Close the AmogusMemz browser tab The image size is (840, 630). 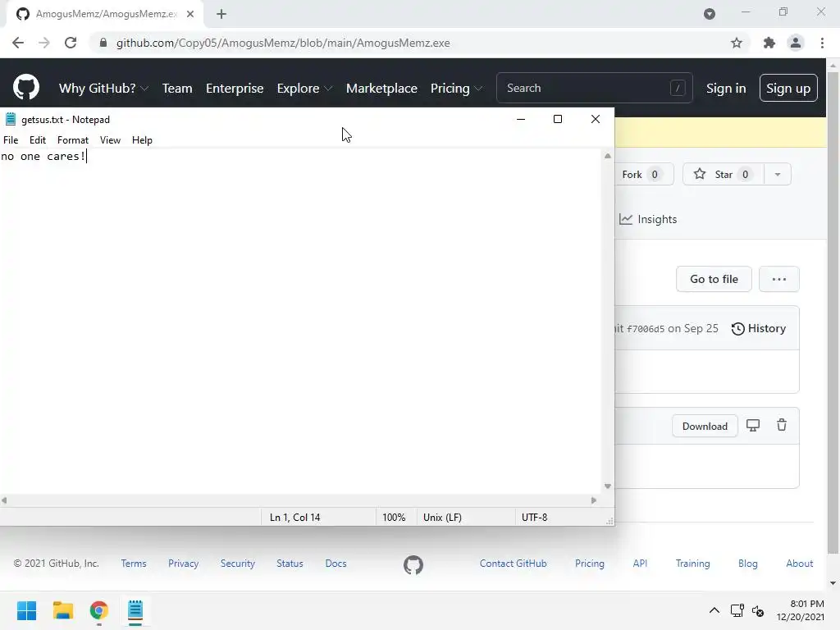tap(190, 14)
